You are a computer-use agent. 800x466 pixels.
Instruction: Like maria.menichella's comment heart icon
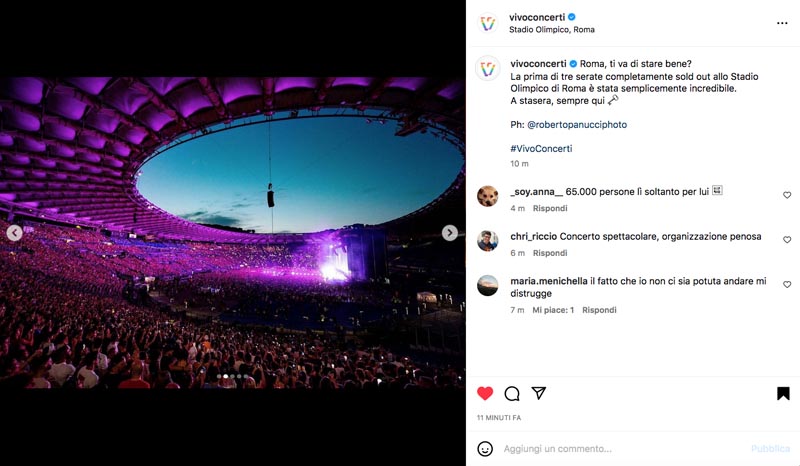coord(787,284)
